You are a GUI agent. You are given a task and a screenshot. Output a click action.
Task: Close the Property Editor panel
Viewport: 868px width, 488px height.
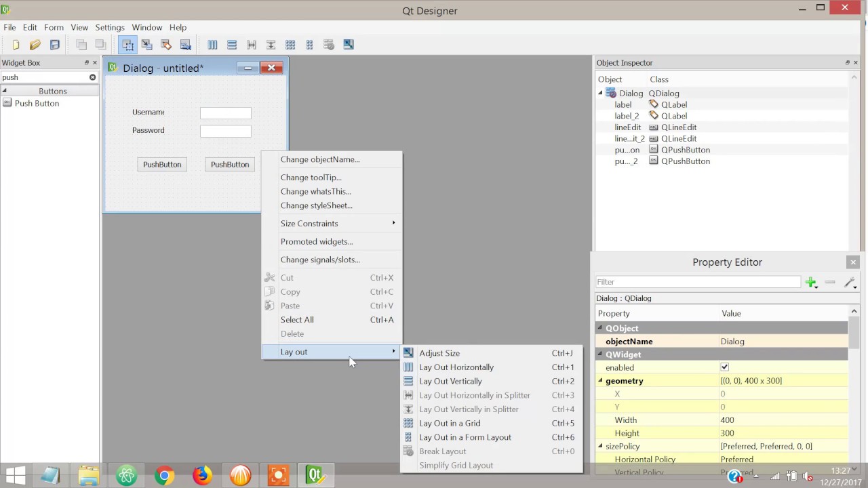(x=853, y=262)
